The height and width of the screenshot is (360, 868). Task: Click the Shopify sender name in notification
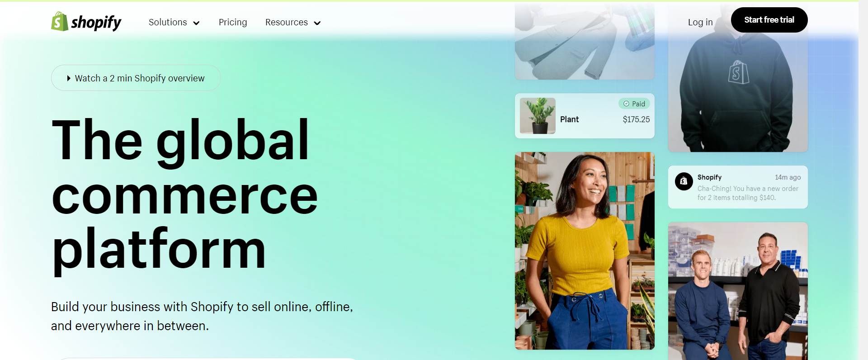(709, 177)
